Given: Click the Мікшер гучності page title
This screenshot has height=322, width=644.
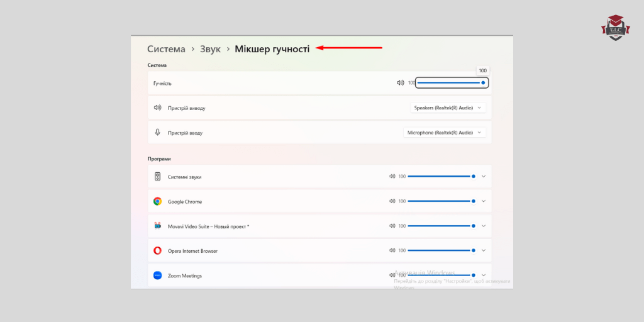Looking at the screenshot, I should click(x=272, y=49).
